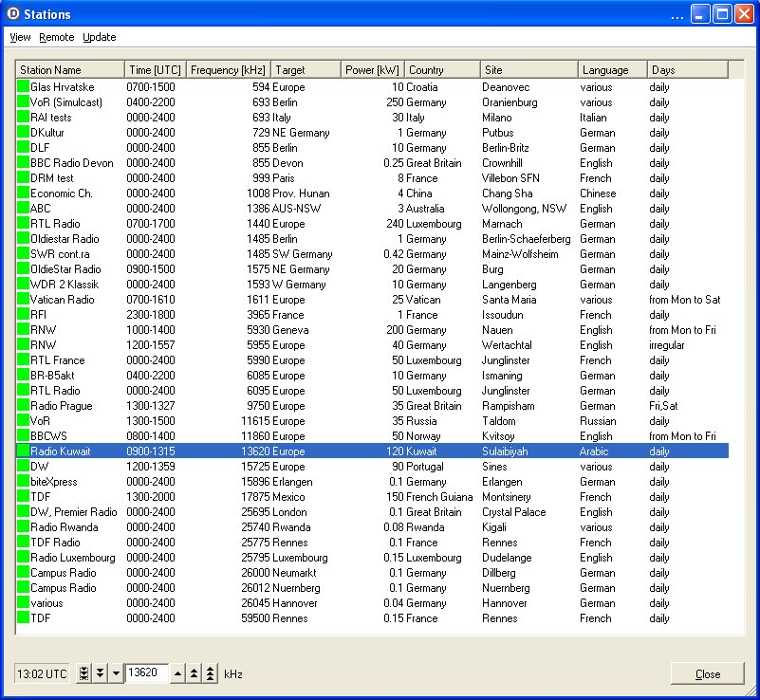Open the Remote menu
The height and width of the screenshot is (700, 760).
click(57, 37)
